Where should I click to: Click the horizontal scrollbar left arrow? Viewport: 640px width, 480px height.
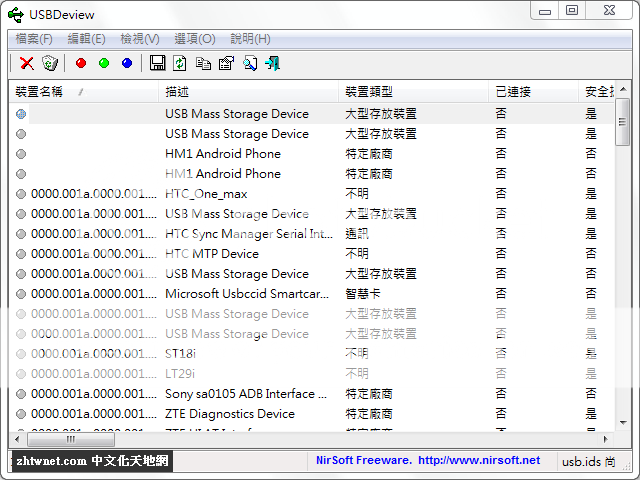tap(17, 439)
